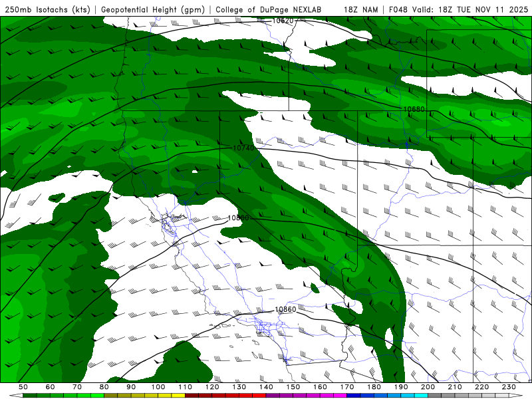
Task: Click the 60 value on the color scale
Action: pyautogui.click(x=51, y=387)
